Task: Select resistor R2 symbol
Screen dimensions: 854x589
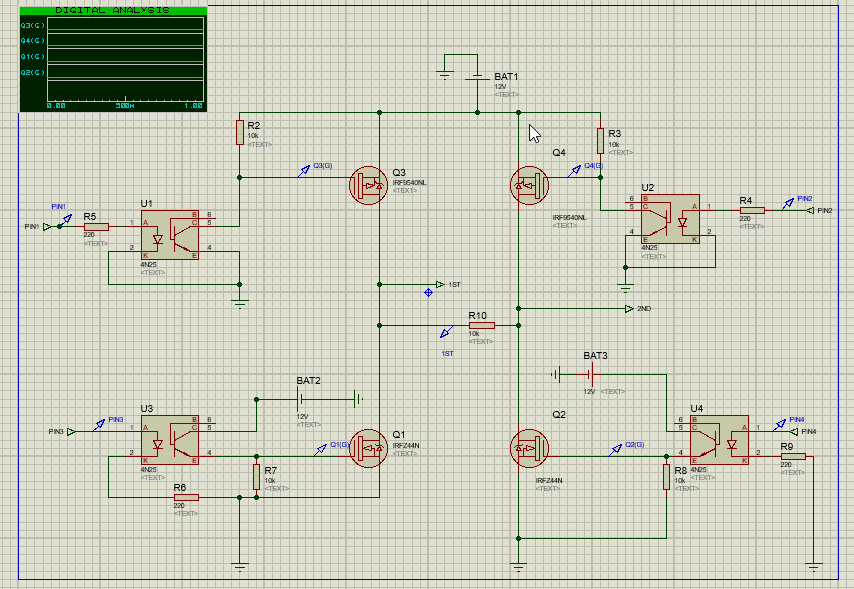Action: pos(240,132)
